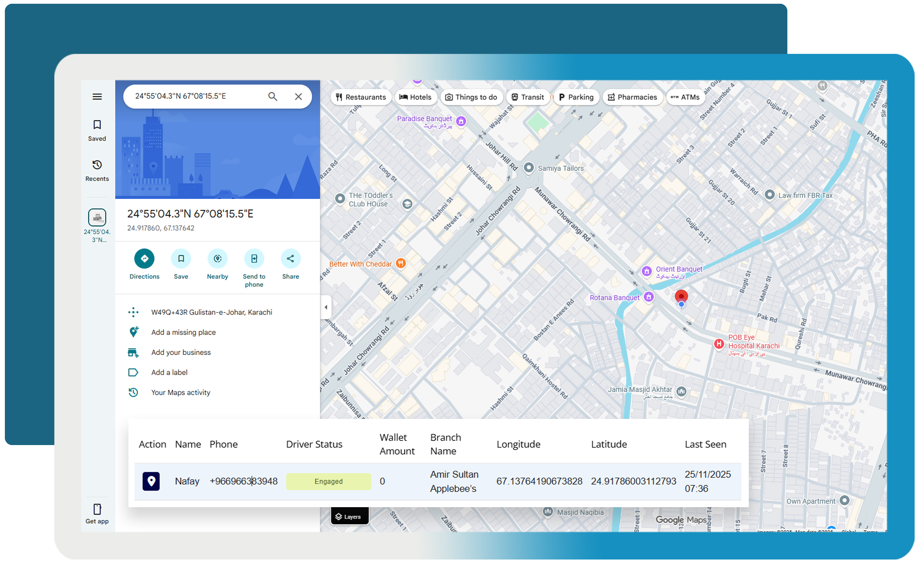Save this location with bookmark icon

[181, 258]
